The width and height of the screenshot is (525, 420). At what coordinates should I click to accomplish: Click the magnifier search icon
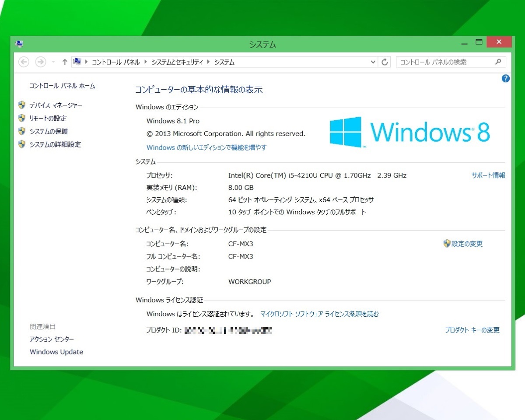(498, 62)
